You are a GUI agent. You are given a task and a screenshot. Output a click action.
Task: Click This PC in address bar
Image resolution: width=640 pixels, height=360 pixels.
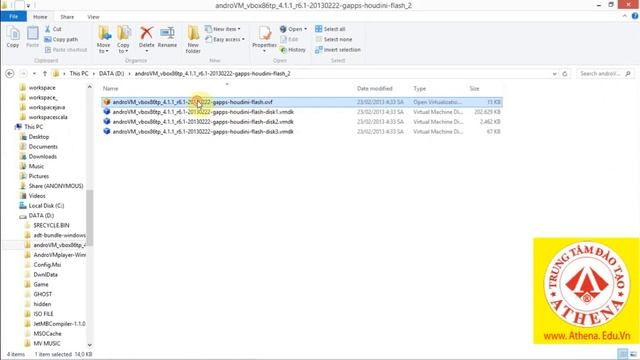[x=79, y=73]
